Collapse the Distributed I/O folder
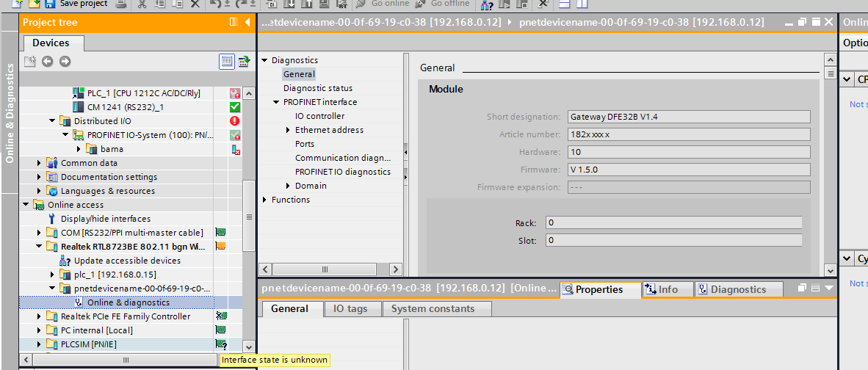 click(52, 120)
